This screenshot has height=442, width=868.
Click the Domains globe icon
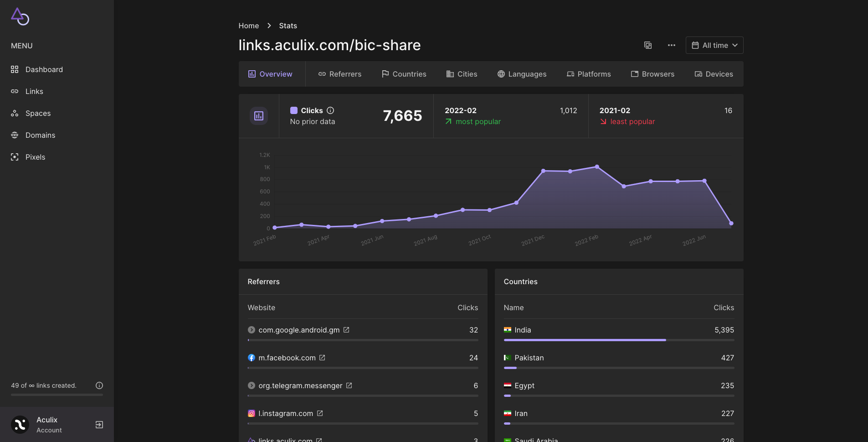pos(15,135)
